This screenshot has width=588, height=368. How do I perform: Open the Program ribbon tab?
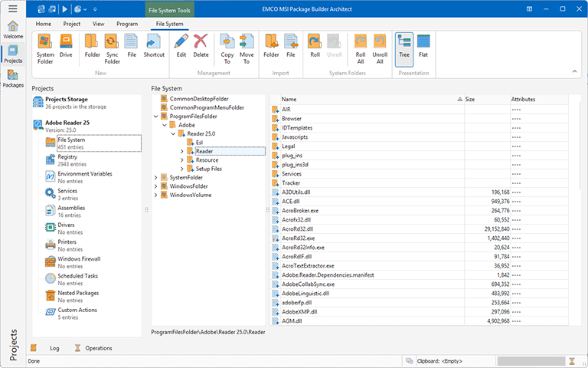[127, 24]
